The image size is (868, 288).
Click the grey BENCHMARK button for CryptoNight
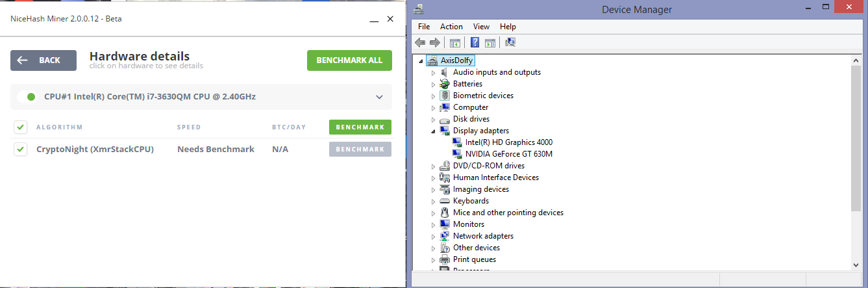tap(360, 150)
